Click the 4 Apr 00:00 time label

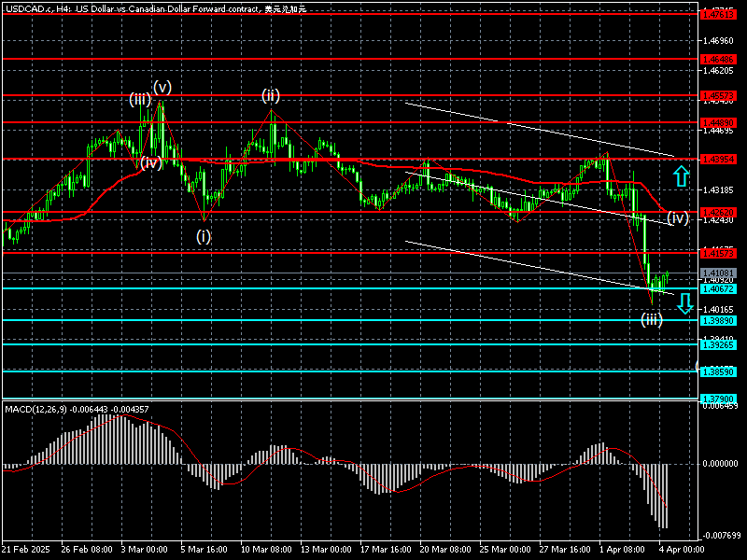[x=682, y=550]
